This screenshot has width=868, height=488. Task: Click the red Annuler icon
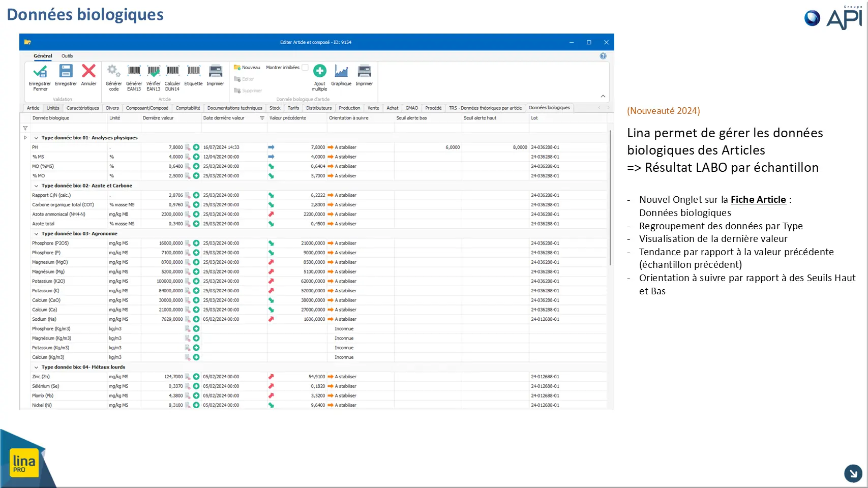point(88,71)
